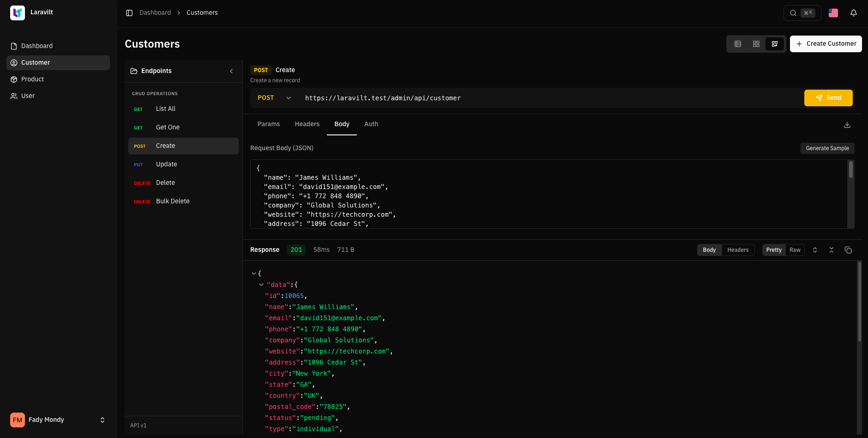The width and height of the screenshot is (868, 438).
Task: Open search with the magnifier icon
Action: point(793,12)
